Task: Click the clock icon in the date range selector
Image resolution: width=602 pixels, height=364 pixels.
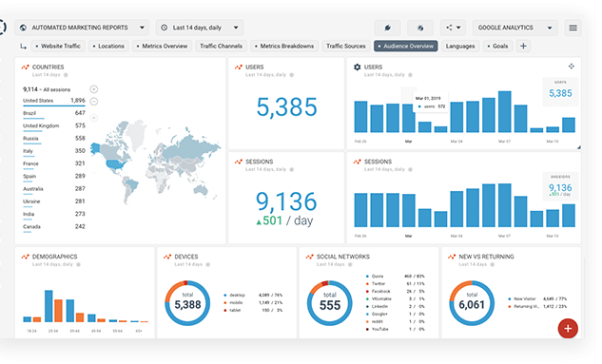Action: [x=164, y=28]
